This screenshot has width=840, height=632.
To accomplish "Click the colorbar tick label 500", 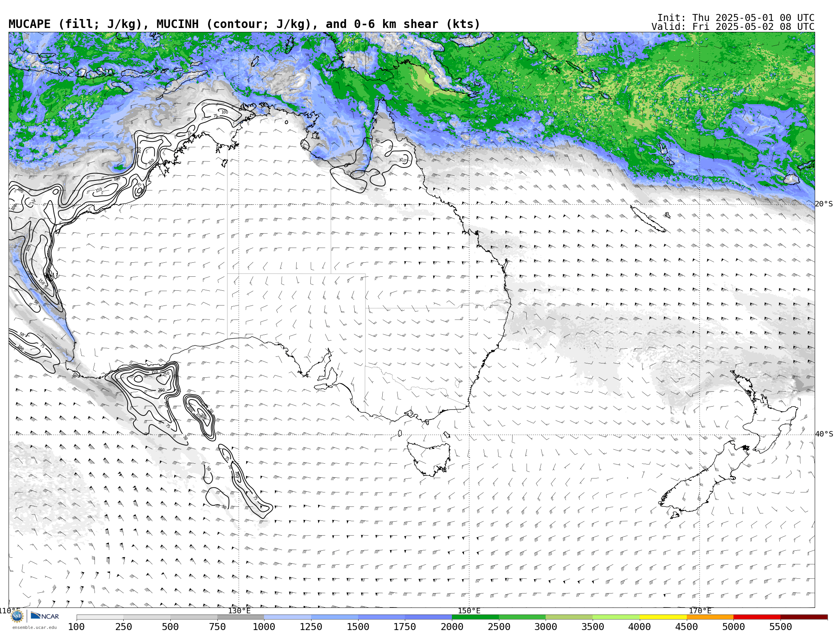I will coord(170,627).
